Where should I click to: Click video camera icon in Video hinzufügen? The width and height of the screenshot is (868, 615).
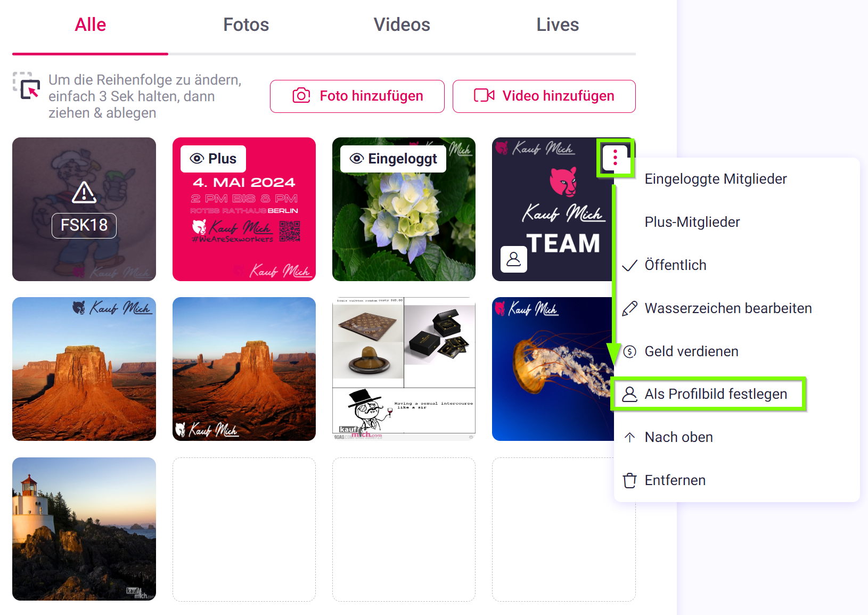[484, 96]
